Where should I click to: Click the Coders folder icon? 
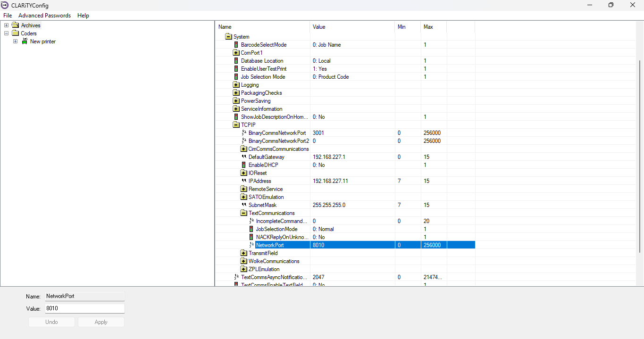(15, 33)
